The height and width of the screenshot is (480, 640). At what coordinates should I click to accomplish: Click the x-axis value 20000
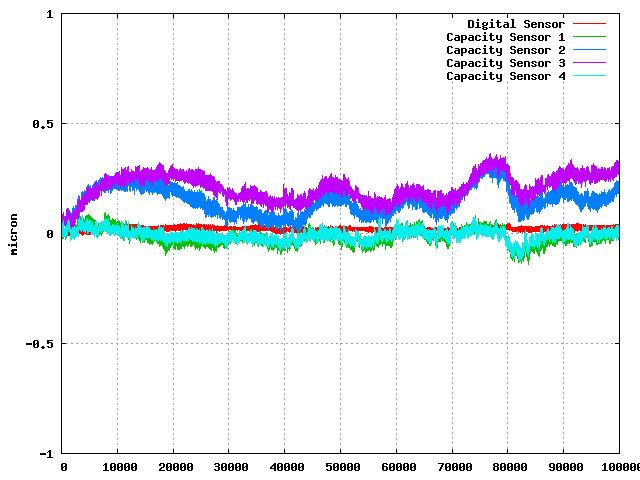tap(175, 467)
